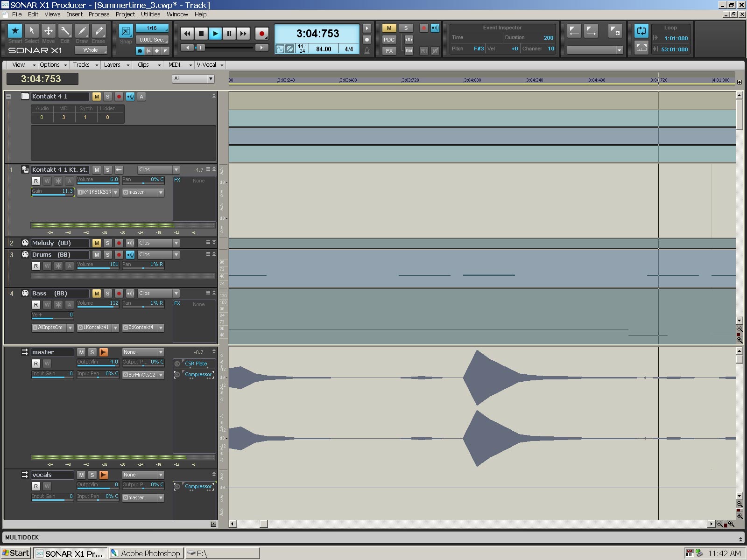747x560 pixels.
Task: Click Adobe Photoshop in the taskbar
Action: click(146, 553)
